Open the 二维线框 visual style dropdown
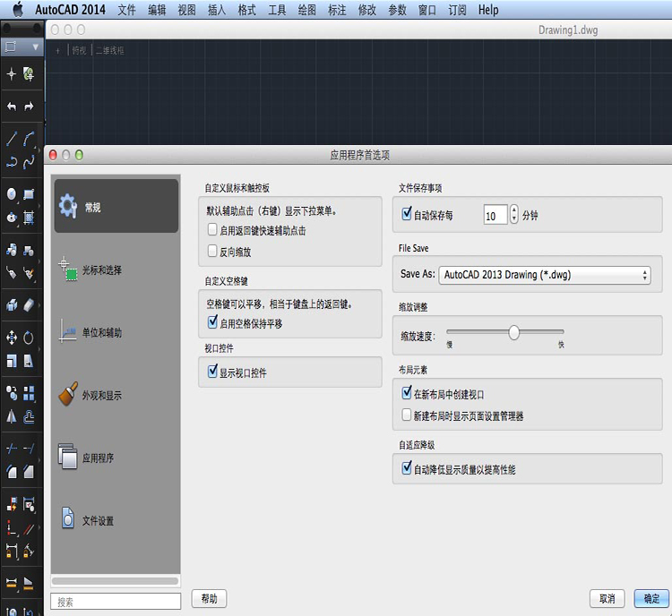 pyautogui.click(x=109, y=50)
